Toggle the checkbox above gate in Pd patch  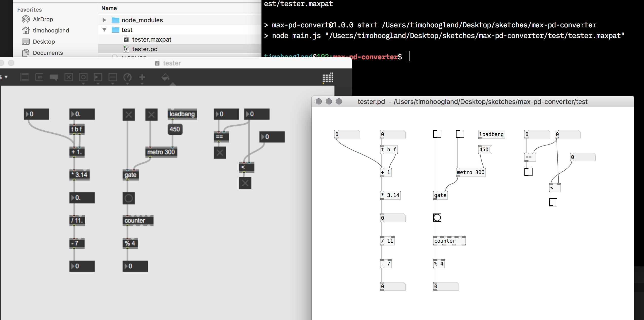pos(437,134)
